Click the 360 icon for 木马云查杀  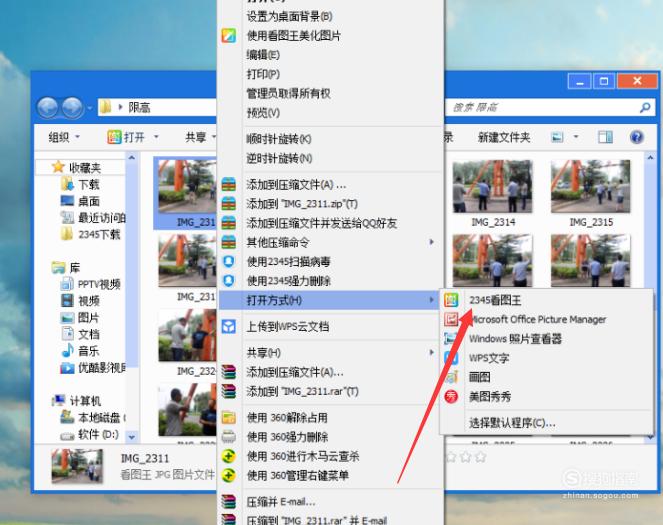coord(229,456)
